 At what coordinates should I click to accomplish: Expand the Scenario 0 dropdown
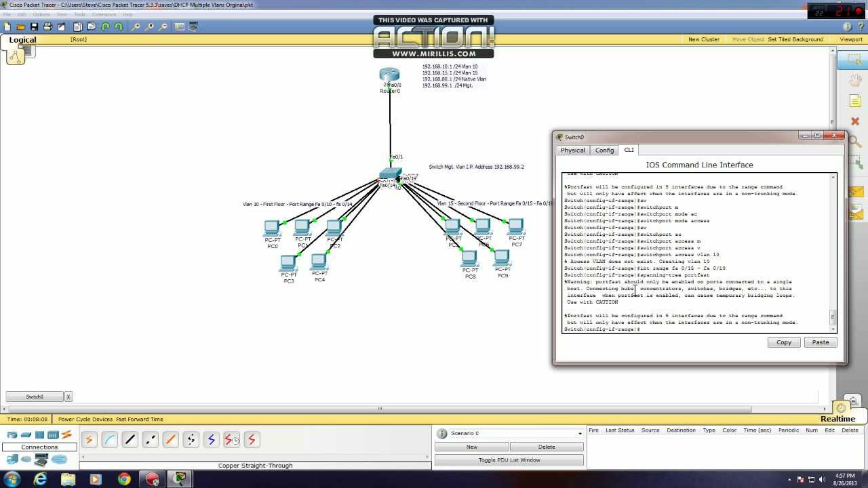(580, 434)
